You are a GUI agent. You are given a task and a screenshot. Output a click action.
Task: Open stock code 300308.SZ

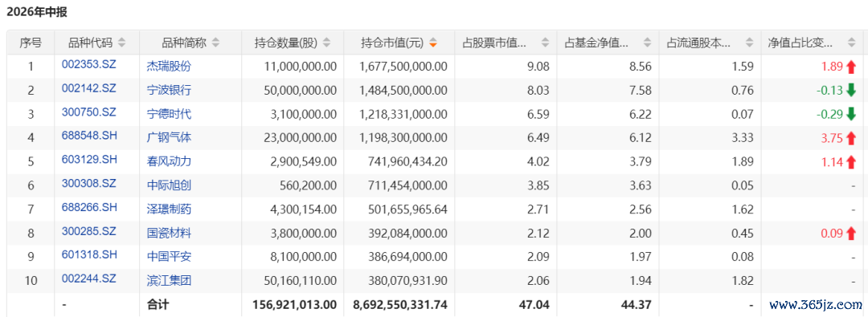tap(89, 184)
